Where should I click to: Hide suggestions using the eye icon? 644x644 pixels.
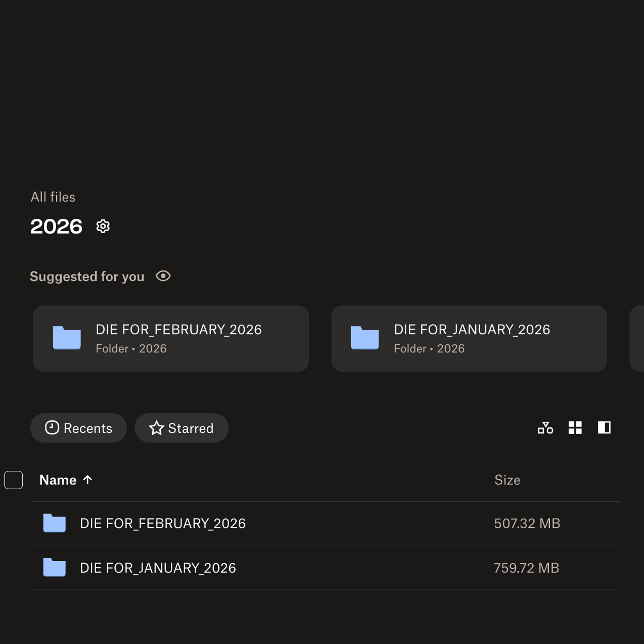point(163,276)
